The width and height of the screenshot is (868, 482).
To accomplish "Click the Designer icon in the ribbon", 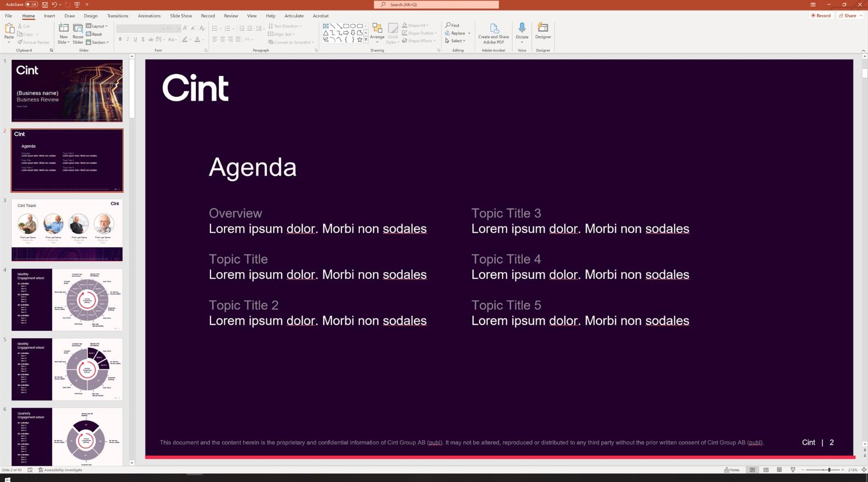I will point(543,31).
